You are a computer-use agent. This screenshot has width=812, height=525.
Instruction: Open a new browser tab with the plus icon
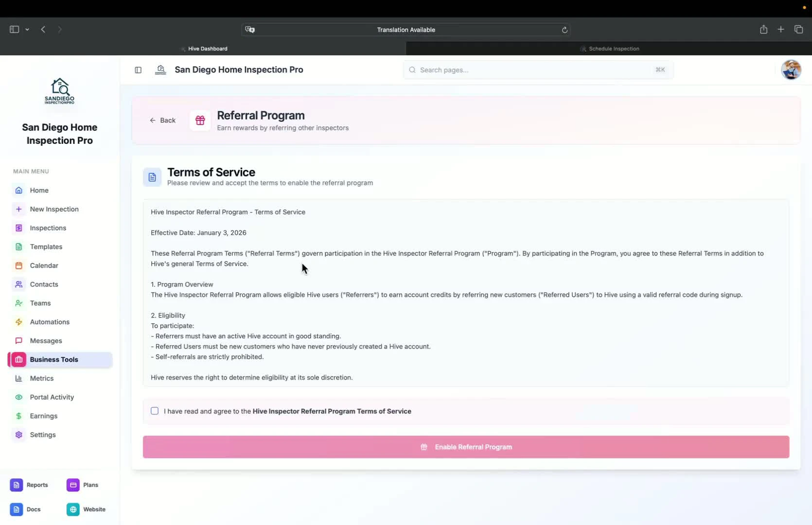click(x=781, y=29)
